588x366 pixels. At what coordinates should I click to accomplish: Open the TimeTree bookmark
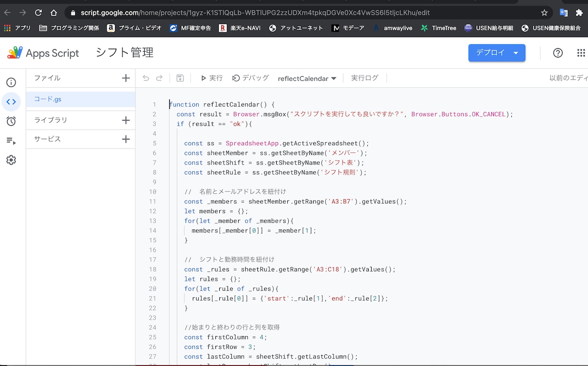coord(438,28)
